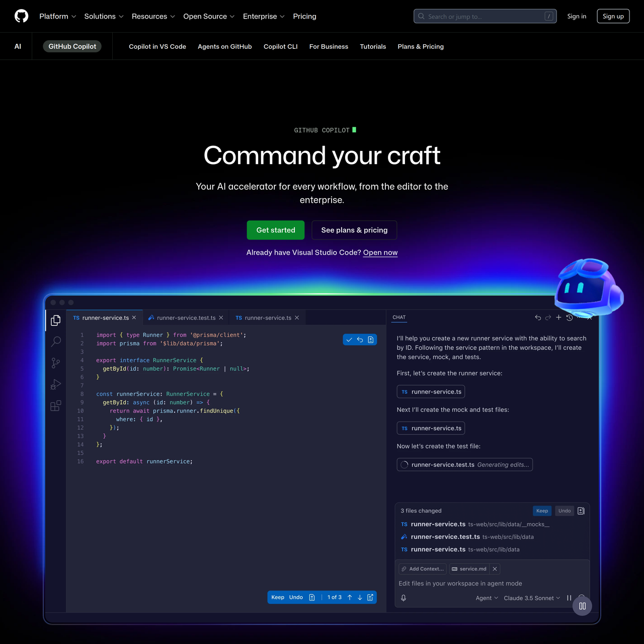Click the service.md attachment chip
Image resolution: width=644 pixels, height=644 pixels.
469,569
